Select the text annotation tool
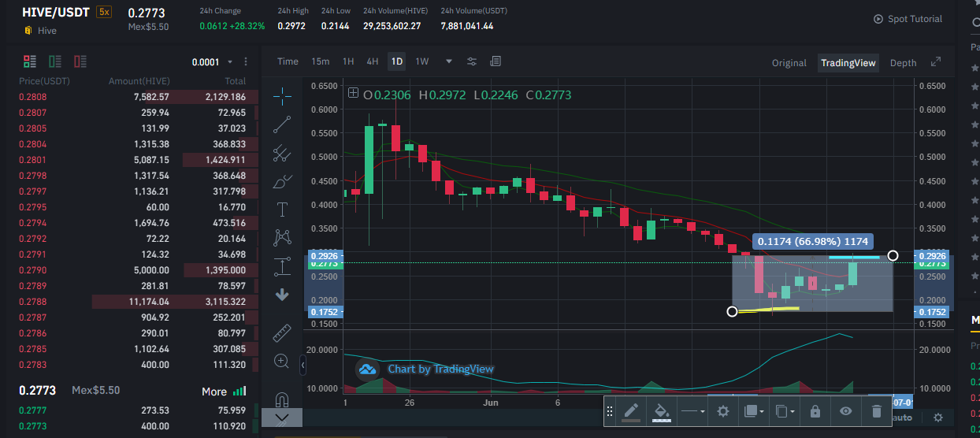This screenshot has width=980, height=438. coord(282,209)
